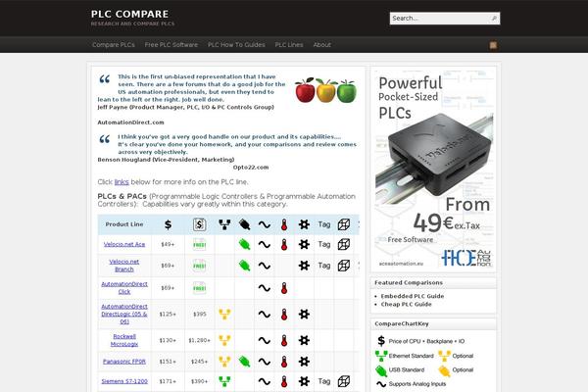
Task: Click the CompareChartKey heading
Action: pyautogui.click(x=401, y=323)
